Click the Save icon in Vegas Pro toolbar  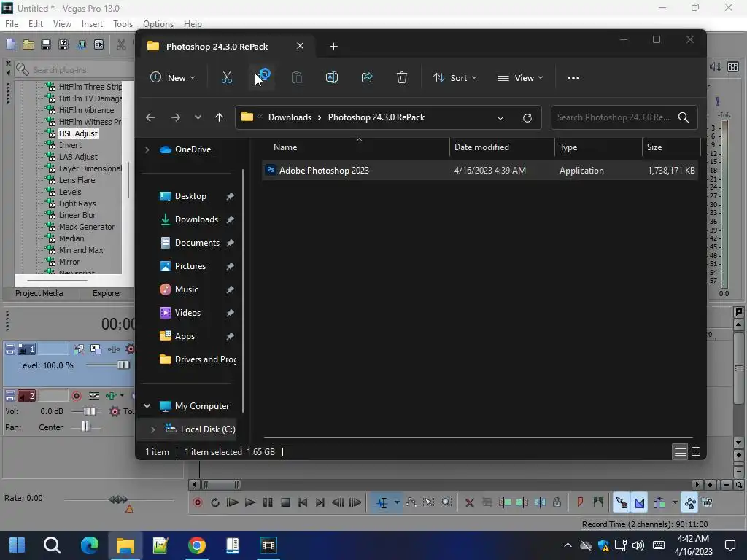coord(46,44)
